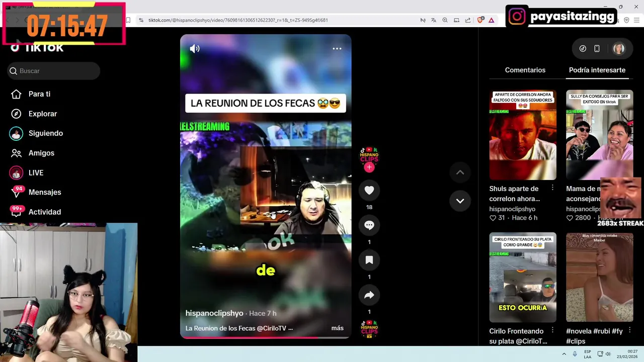
Task: Open the Shuls aparte de correlon thumbnail
Action: (523, 135)
